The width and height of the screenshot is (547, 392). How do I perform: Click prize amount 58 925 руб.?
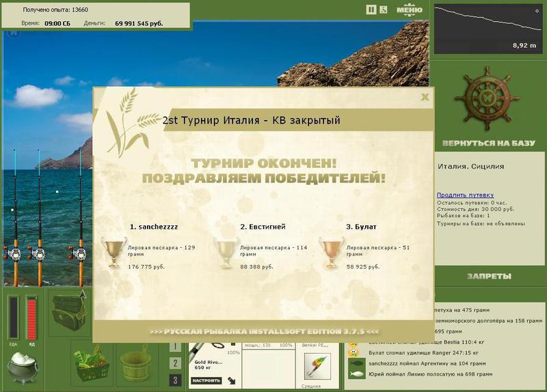[363, 267]
